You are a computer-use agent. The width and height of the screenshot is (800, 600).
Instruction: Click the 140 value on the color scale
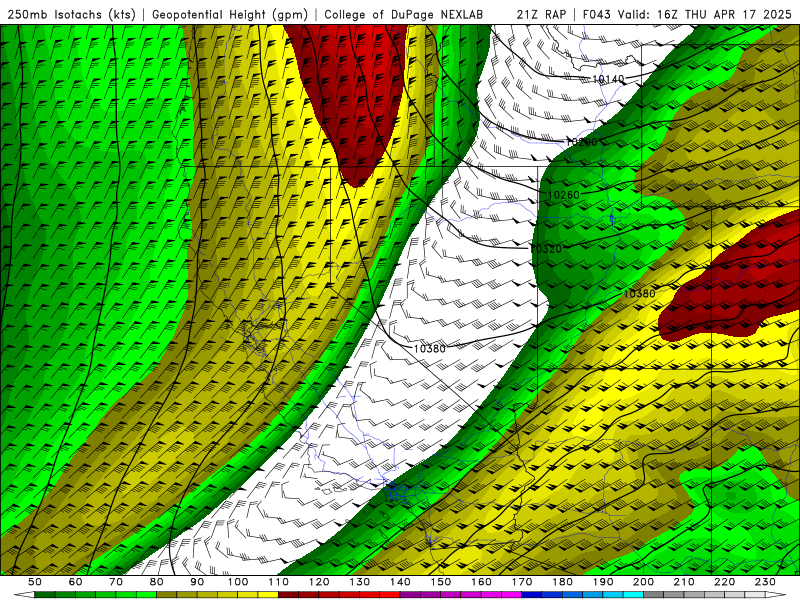[x=401, y=582]
